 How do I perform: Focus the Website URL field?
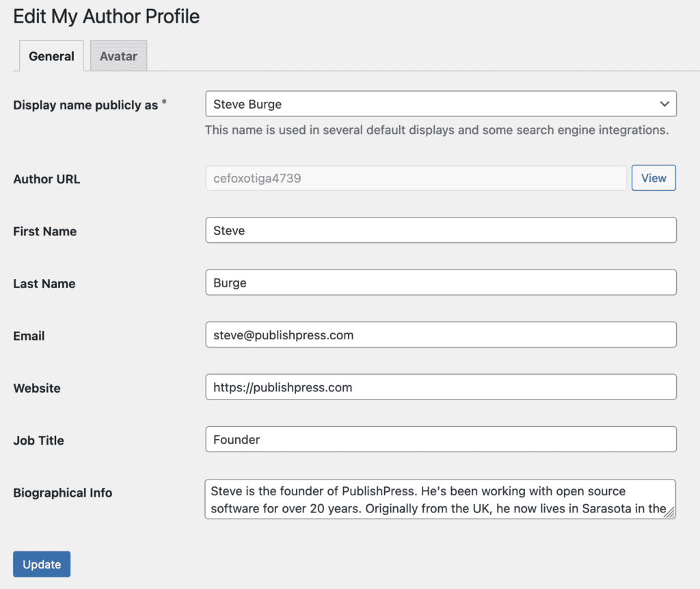[440, 387]
